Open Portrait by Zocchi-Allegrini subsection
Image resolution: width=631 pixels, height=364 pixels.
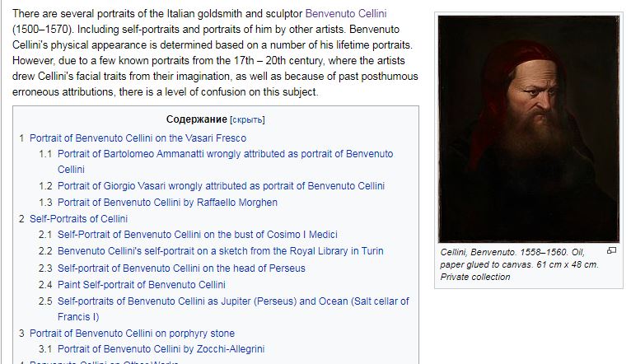tap(161, 349)
